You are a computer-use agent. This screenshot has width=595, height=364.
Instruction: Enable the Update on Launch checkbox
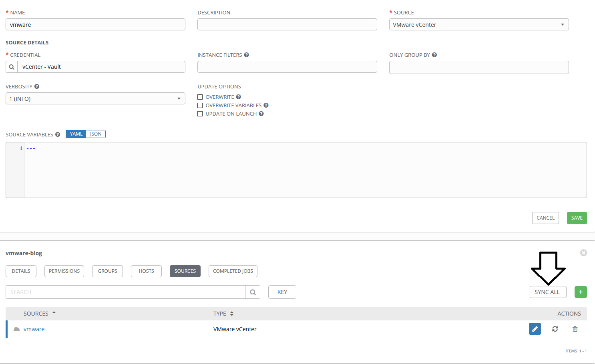pos(200,114)
